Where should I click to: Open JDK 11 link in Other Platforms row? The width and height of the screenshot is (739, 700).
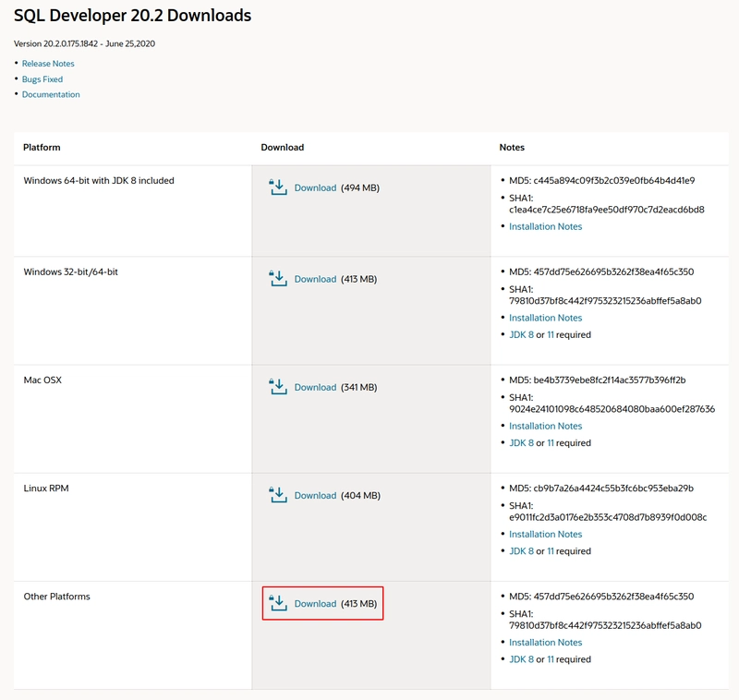click(551, 659)
